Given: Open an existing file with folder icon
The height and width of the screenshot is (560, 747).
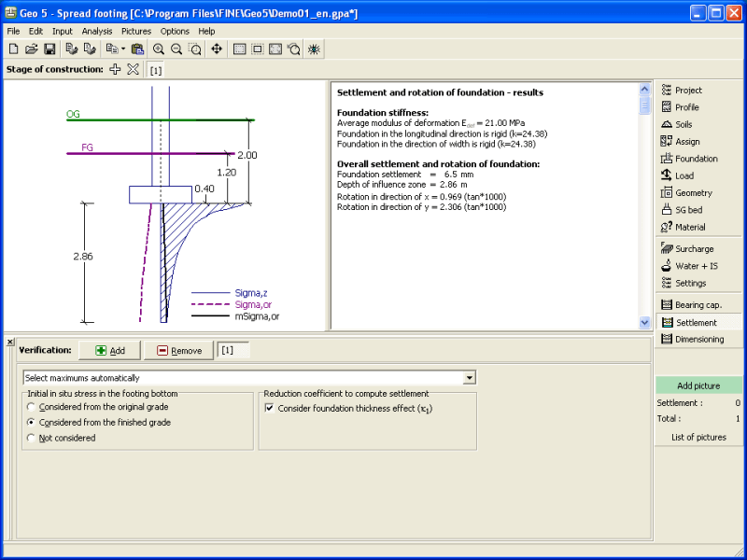Looking at the screenshot, I should pos(32,49).
